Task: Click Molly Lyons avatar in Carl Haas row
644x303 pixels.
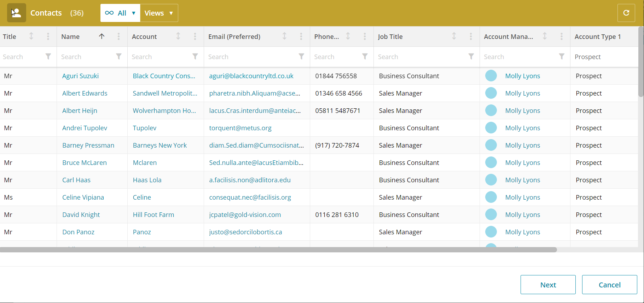Action: pos(491,180)
